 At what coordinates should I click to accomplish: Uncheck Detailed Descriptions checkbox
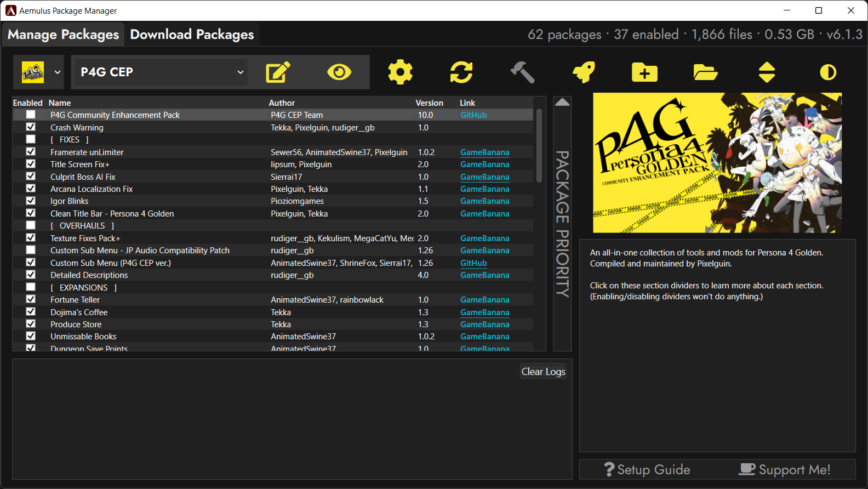click(31, 275)
